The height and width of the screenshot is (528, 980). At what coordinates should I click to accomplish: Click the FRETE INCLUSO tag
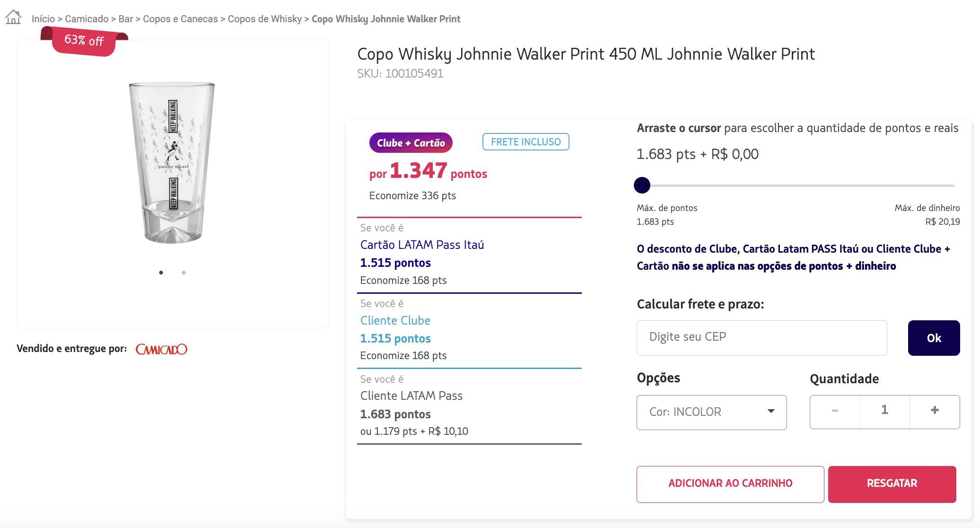525,142
